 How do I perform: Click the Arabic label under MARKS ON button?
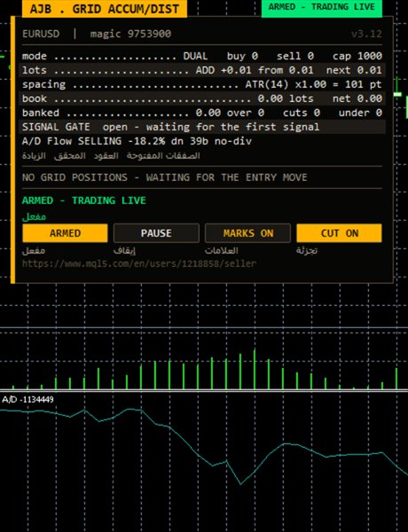tap(222, 251)
